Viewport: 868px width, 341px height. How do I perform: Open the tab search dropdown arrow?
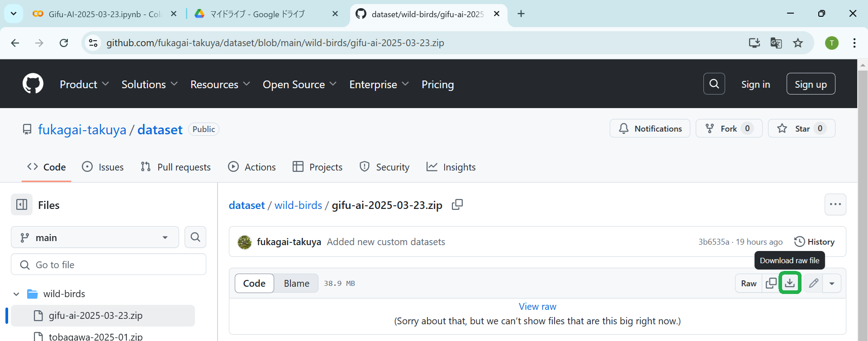(14, 14)
